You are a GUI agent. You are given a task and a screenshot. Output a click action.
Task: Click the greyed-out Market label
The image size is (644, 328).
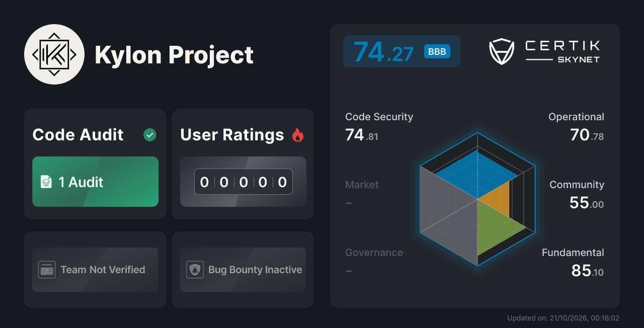tap(362, 185)
